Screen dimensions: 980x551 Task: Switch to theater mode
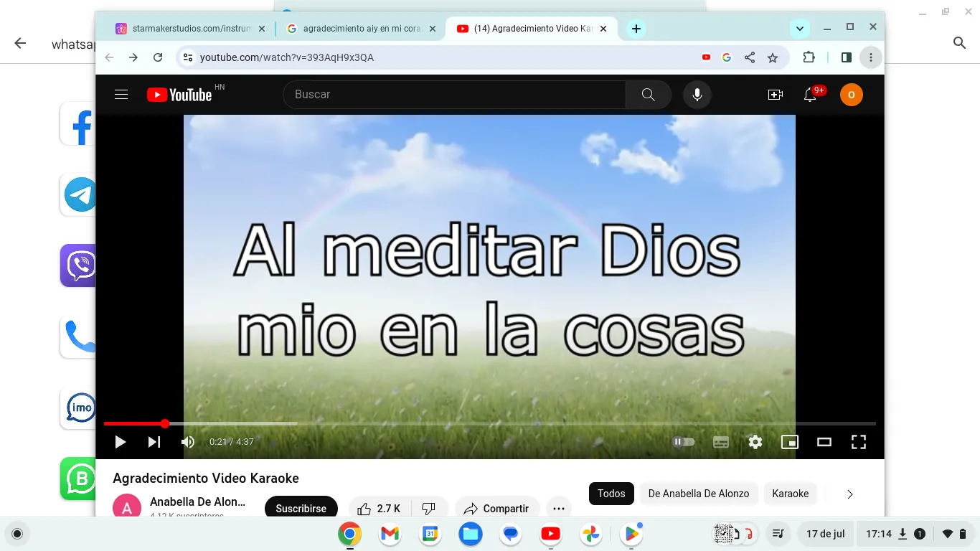[x=824, y=442]
